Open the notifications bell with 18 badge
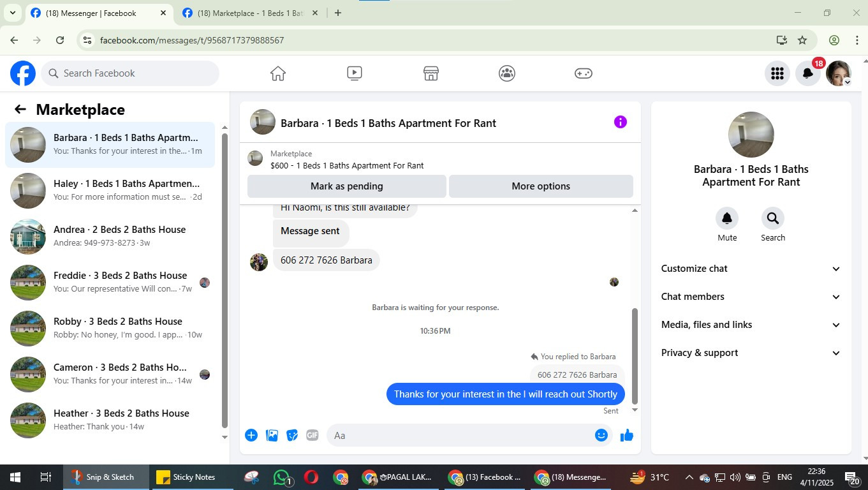This screenshot has width=868, height=490. pos(807,73)
